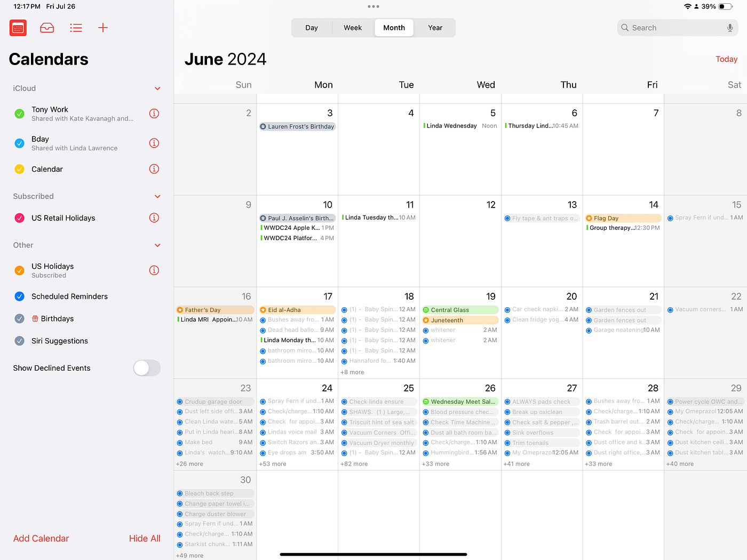Collapse the Subscribed section
The width and height of the screenshot is (747, 560).
click(x=157, y=196)
